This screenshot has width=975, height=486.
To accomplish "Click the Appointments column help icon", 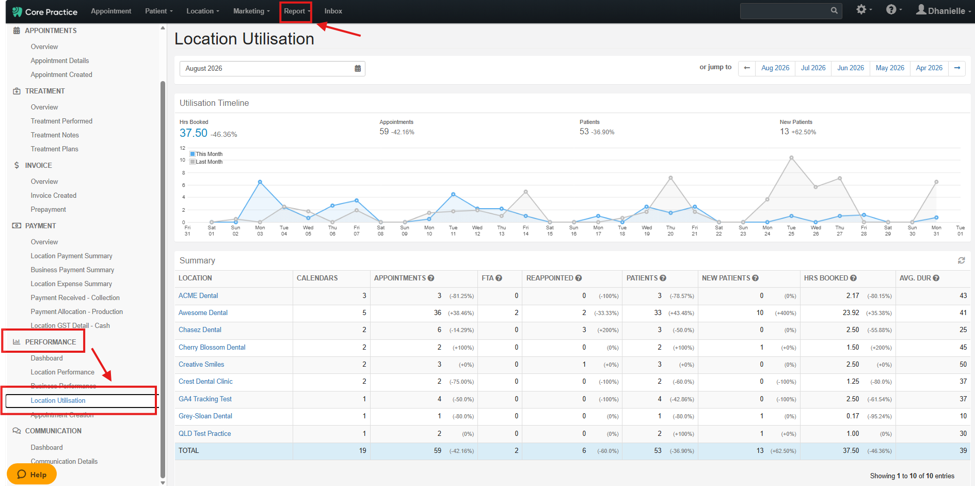I will point(430,278).
